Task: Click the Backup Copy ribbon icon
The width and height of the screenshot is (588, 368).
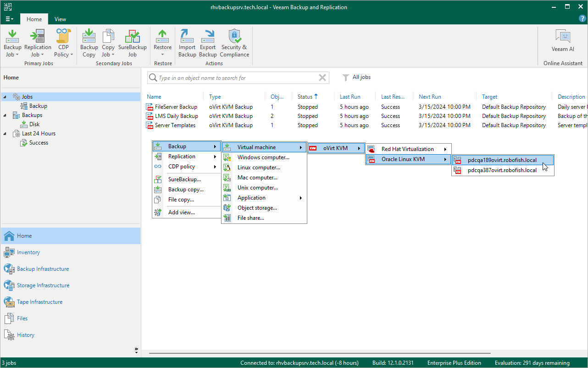Action: pyautogui.click(x=89, y=43)
